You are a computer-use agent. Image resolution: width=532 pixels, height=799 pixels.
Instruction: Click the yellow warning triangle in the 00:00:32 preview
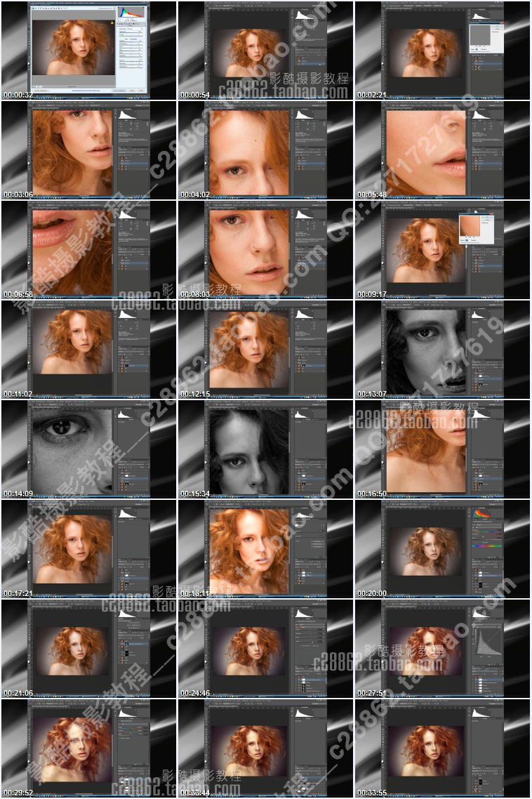111,23
